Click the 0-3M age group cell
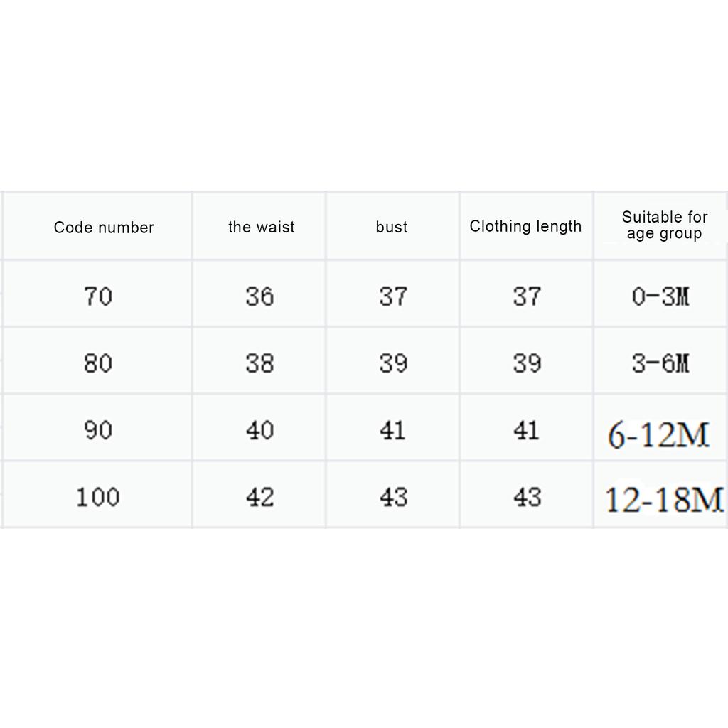 660,296
